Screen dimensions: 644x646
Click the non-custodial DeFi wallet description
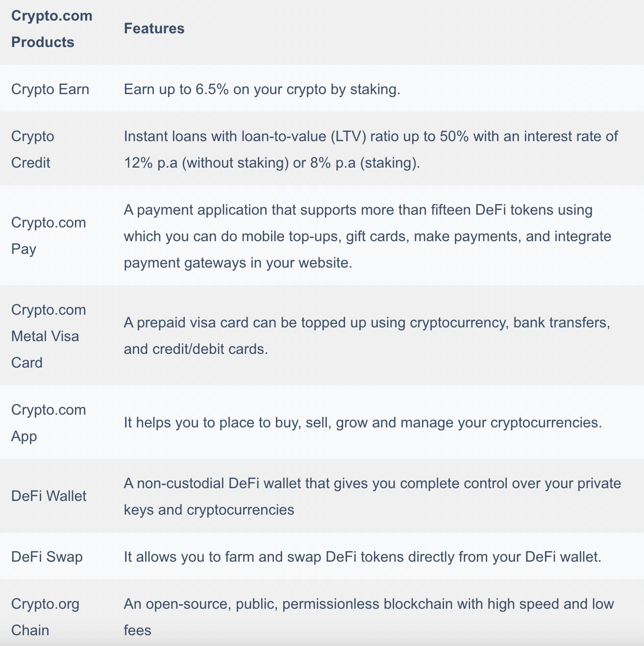(372, 496)
